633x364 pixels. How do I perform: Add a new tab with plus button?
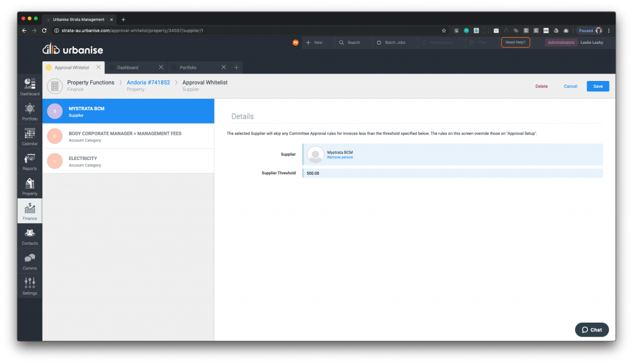[236, 67]
